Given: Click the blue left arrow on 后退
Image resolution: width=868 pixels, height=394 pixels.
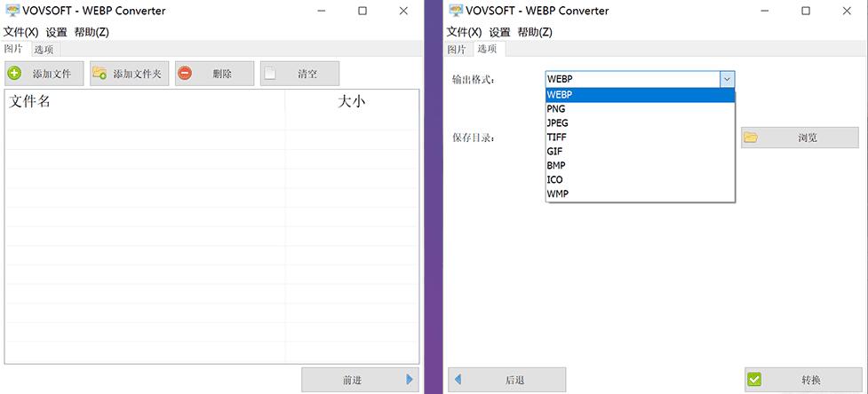Looking at the screenshot, I should [458, 380].
